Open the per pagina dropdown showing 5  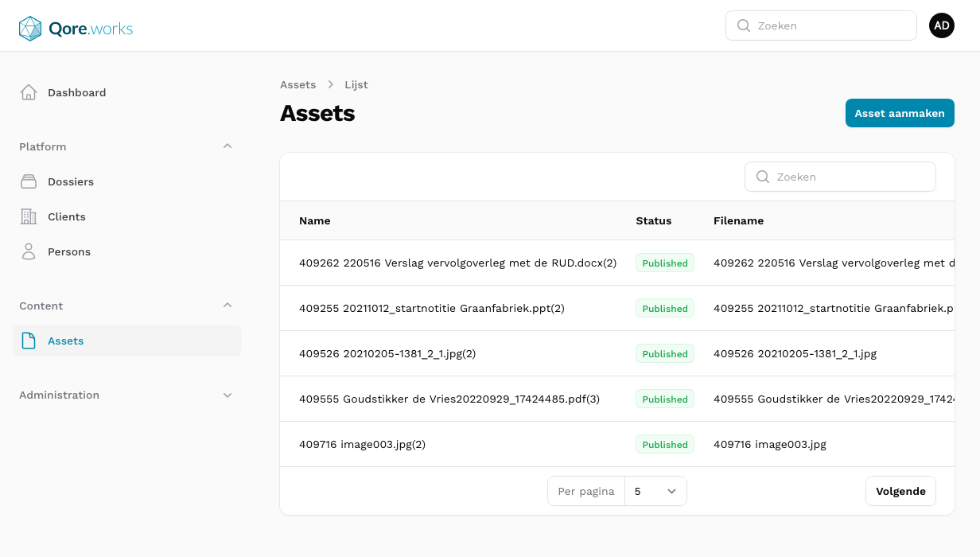(655, 491)
